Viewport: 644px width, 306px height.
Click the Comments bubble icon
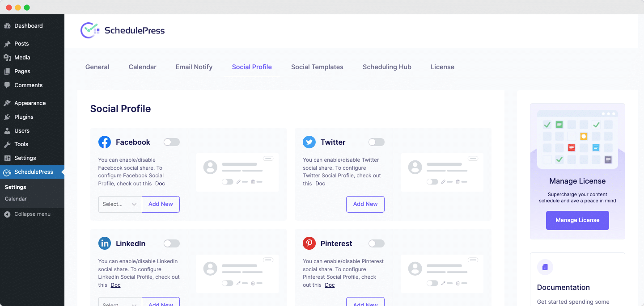(7, 85)
